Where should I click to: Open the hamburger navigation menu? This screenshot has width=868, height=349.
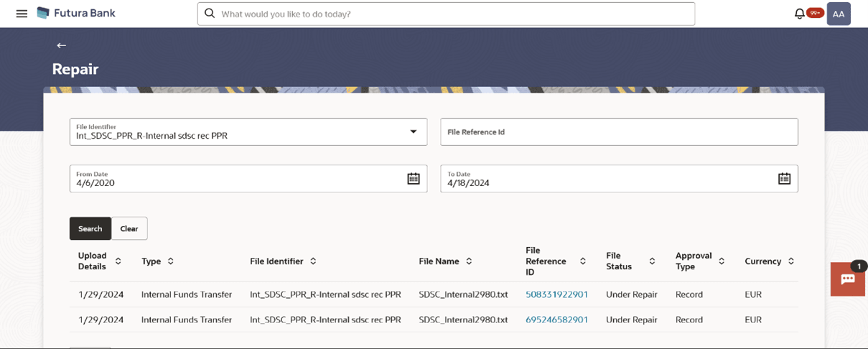(22, 14)
